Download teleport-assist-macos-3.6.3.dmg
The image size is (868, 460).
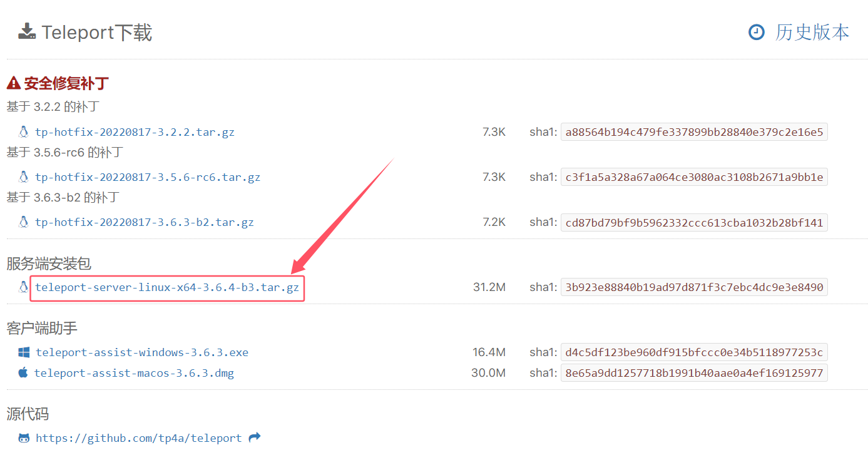pos(134,373)
